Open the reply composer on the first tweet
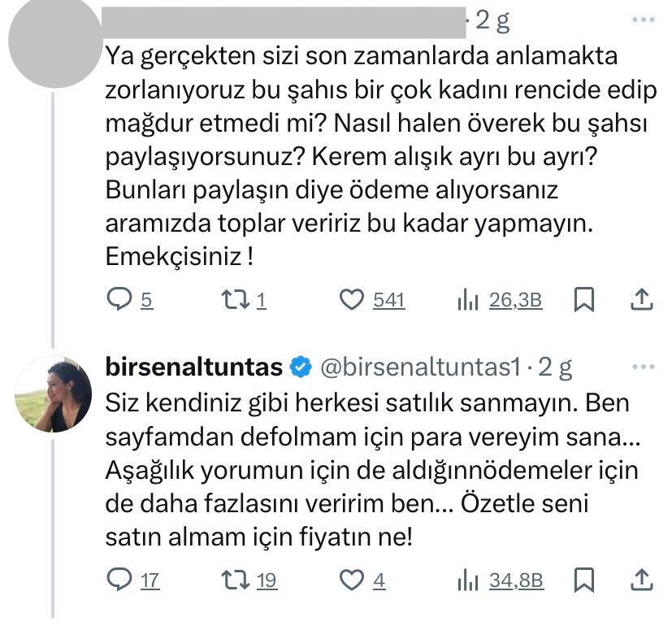672x626 pixels. (x=118, y=299)
